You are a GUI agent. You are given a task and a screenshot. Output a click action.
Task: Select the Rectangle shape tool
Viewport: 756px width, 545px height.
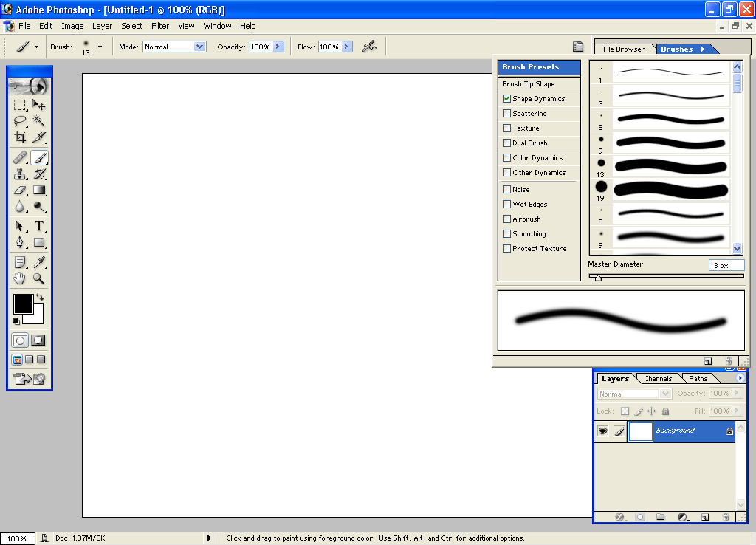click(x=39, y=242)
